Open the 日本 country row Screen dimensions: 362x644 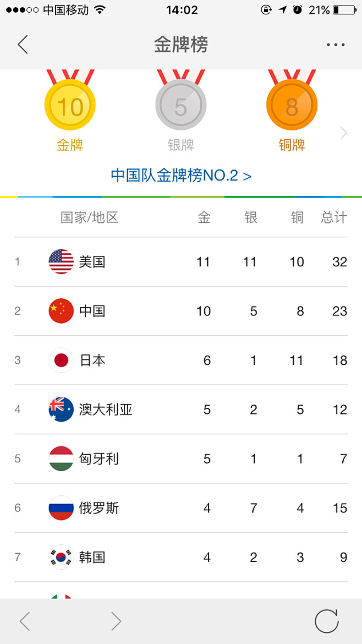click(181, 360)
